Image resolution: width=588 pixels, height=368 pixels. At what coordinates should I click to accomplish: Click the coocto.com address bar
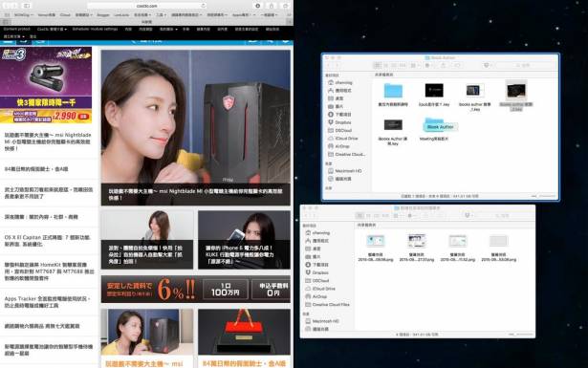coord(147,6)
